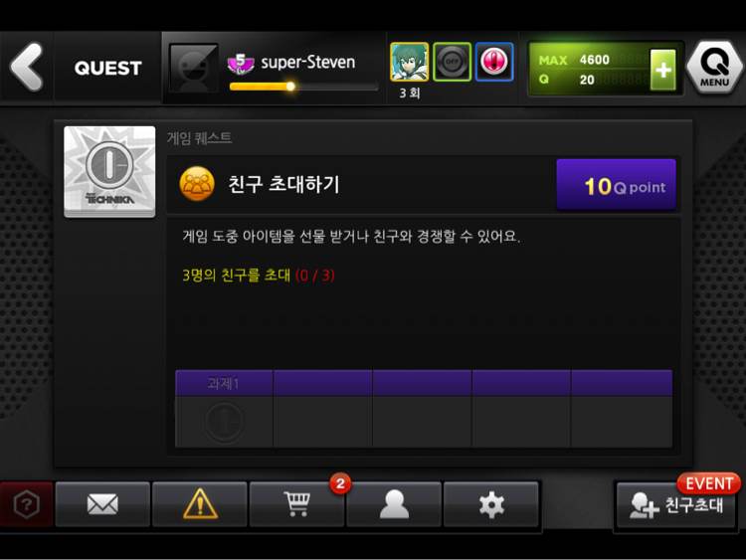
Task: Toggle the pink exclamation item slot
Action: 494,62
